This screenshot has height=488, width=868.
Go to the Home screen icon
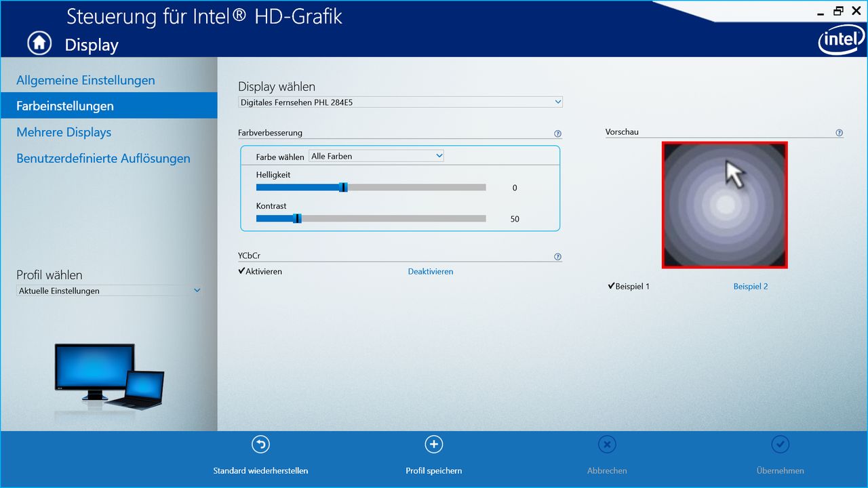39,43
